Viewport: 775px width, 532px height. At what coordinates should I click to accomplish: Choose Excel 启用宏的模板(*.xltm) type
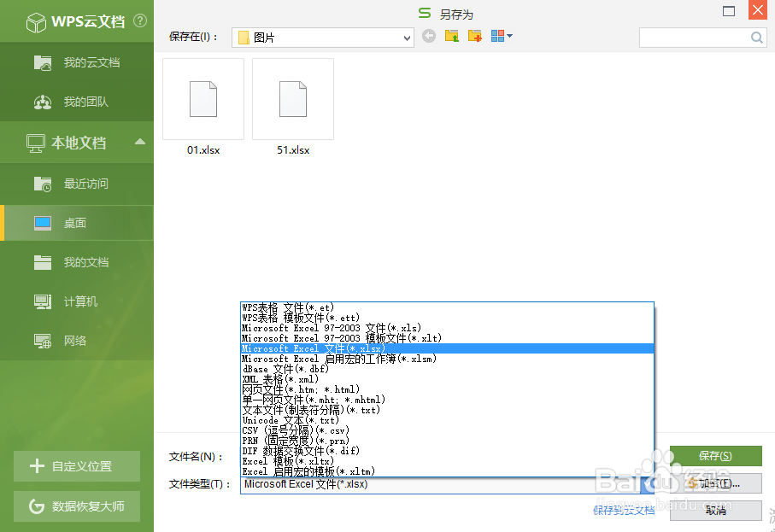(447, 471)
